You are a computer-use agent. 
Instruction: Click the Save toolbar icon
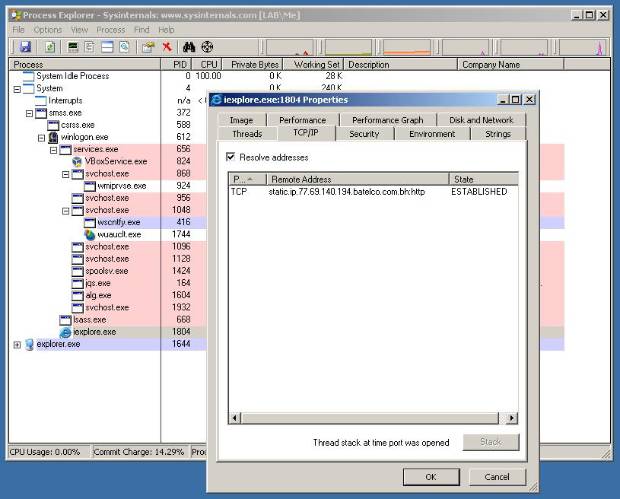(x=25, y=47)
